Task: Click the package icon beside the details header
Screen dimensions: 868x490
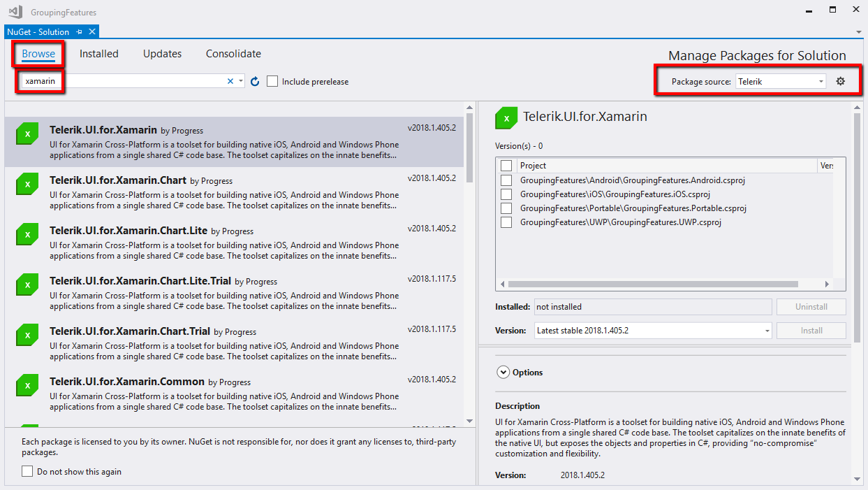Action: click(x=506, y=118)
